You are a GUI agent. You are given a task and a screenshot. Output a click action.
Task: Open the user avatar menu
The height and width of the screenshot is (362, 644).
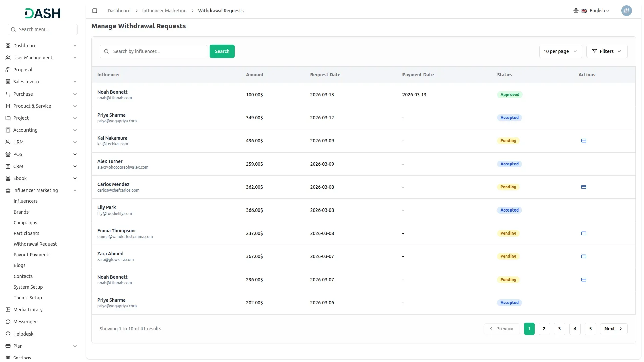[x=626, y=11]
